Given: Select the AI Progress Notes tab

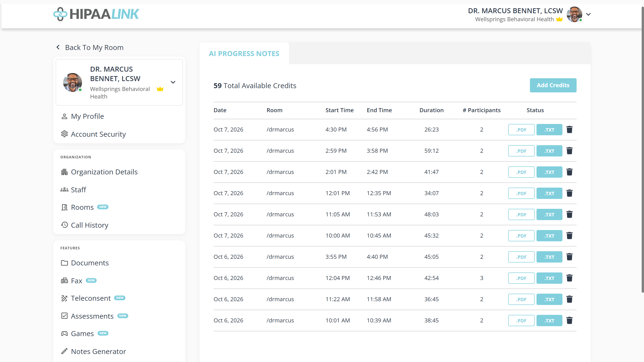Looking at the screenshot, I should (244, 53).
